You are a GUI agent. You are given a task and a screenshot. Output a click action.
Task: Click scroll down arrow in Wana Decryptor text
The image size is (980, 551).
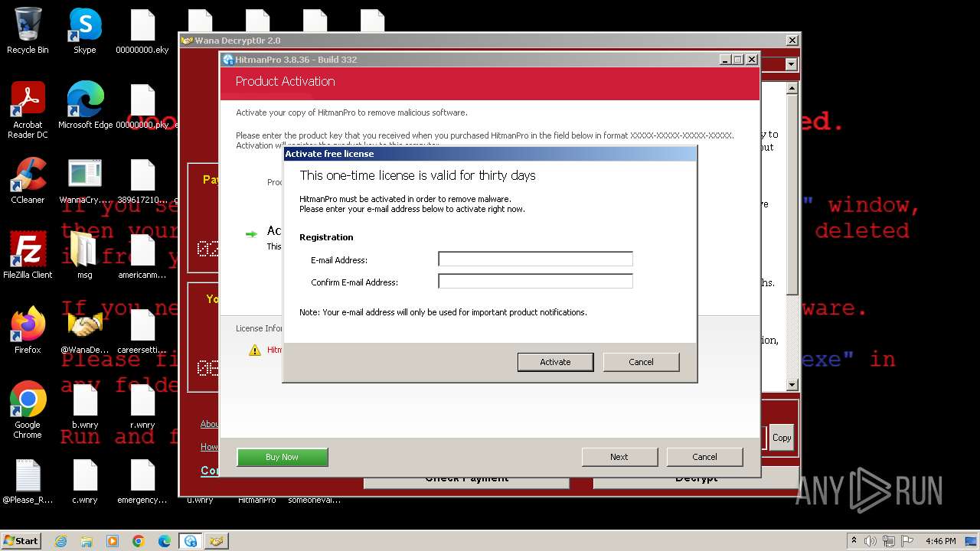click(x=792, y=385)
